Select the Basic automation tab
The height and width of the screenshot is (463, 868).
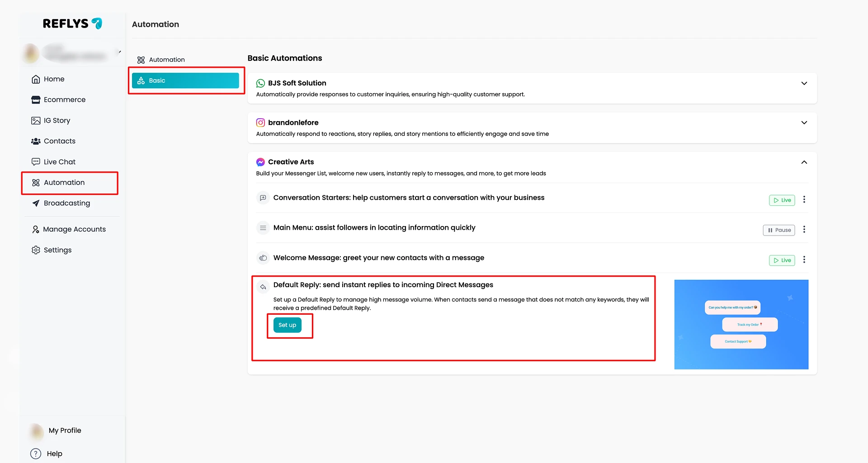[185, 80]
